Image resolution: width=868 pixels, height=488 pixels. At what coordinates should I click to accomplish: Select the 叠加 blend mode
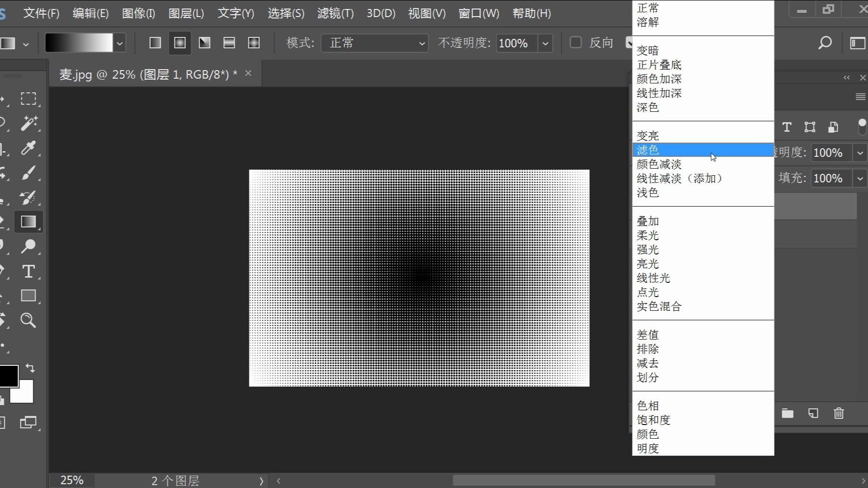pyautogui.click(x=703, y=221)
